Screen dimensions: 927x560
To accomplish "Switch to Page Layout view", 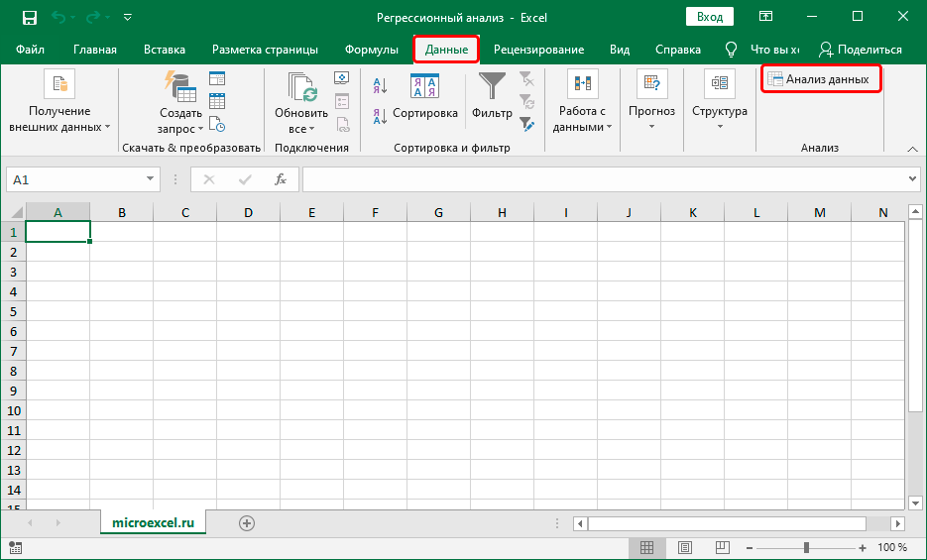I will click(685, 547).
